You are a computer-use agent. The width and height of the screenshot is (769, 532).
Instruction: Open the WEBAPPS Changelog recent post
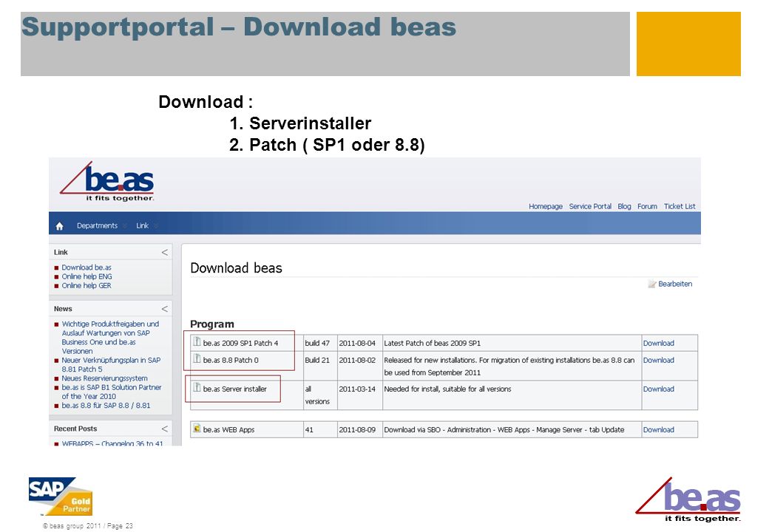(x=112, y=443)
